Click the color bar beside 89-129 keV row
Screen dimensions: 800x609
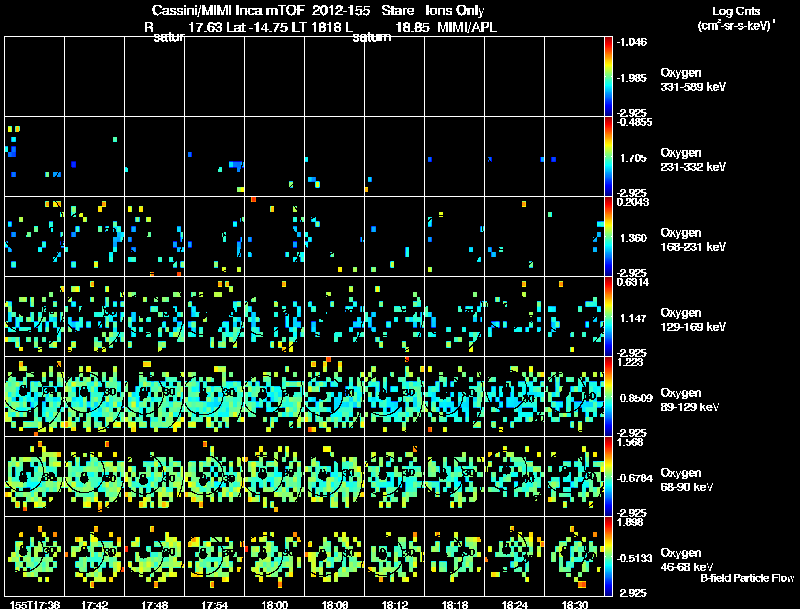click(608, 396)
